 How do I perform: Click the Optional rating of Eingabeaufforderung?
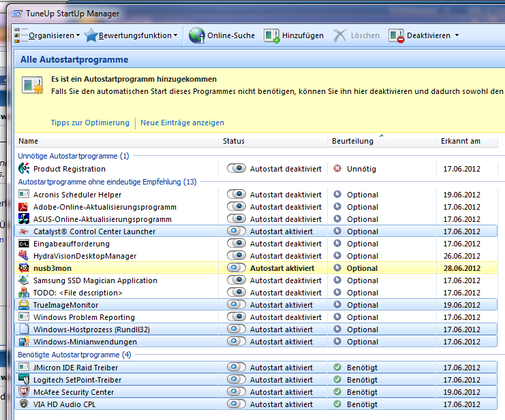click(x=363, y=244)
